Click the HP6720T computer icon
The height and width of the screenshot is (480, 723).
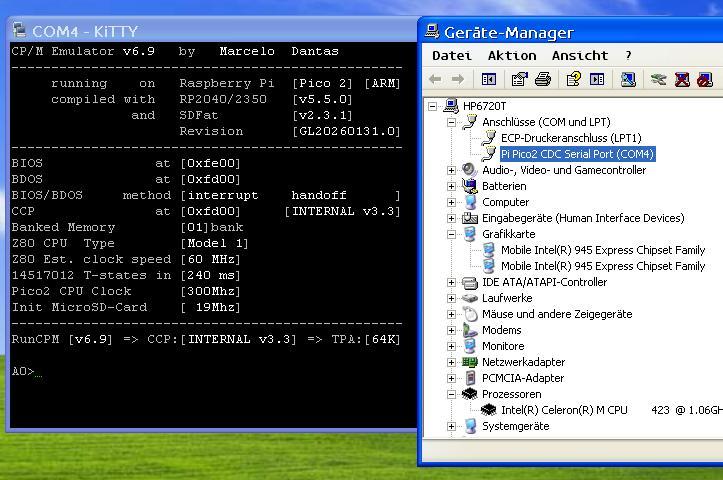pos(451,106)
